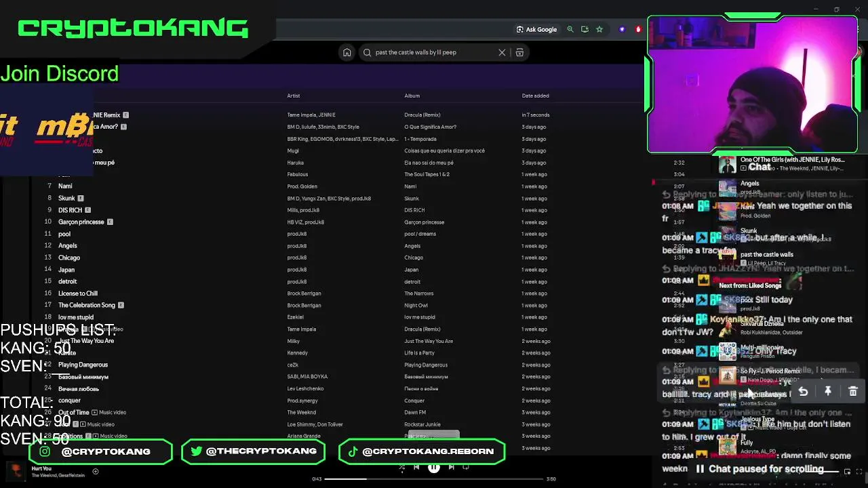The width and height of the screenshot is (868, 488).
Task: Open the album 'Rockstar Junkie'
Action: [x=422, y=424]
